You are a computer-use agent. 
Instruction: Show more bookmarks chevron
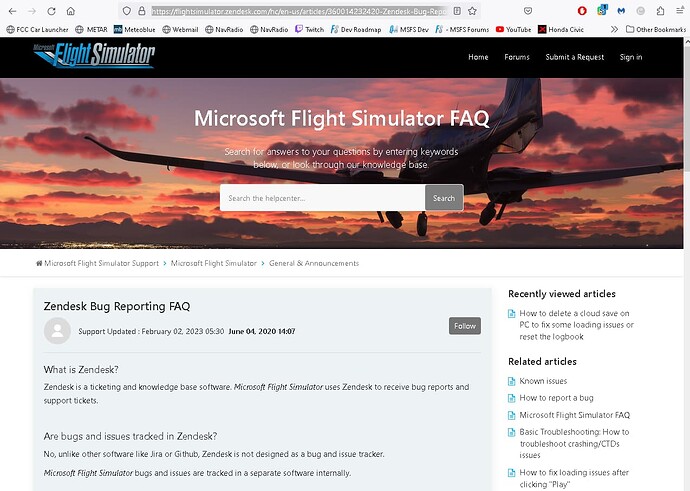click(614, 29)
